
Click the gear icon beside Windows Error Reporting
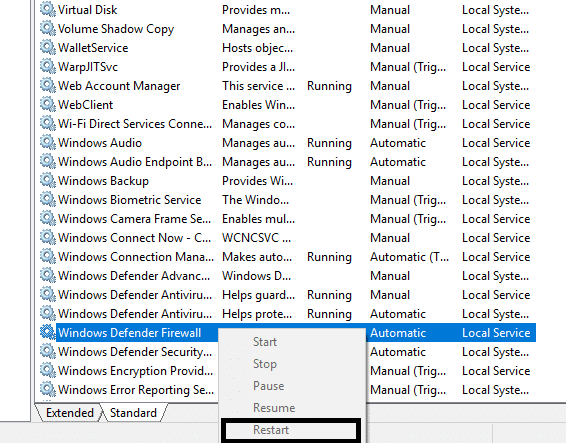pyautogui.click(x=47, y=390)
